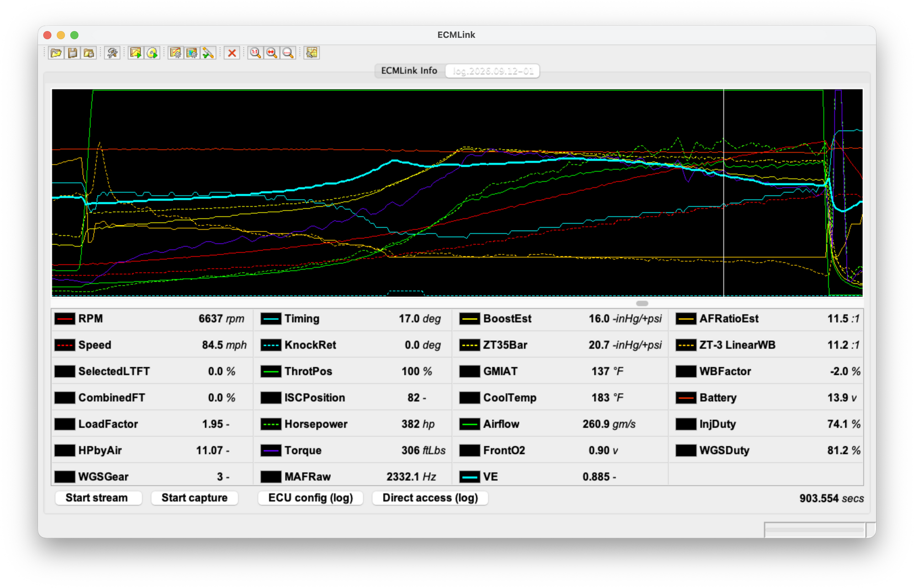Select the log.2026.09.12-01 tab
Image resolution: width=914 pixels, height=588 pixels.
pos(493,71)
